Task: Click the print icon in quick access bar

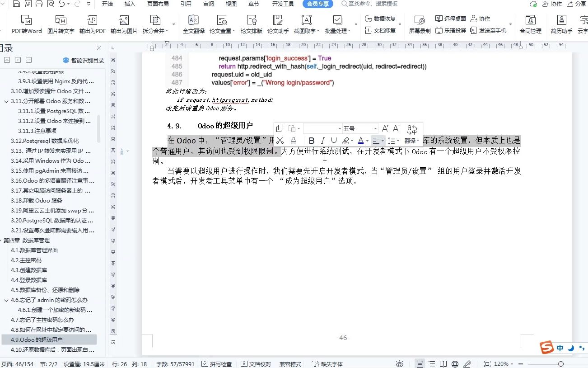Action: point(38,4)
